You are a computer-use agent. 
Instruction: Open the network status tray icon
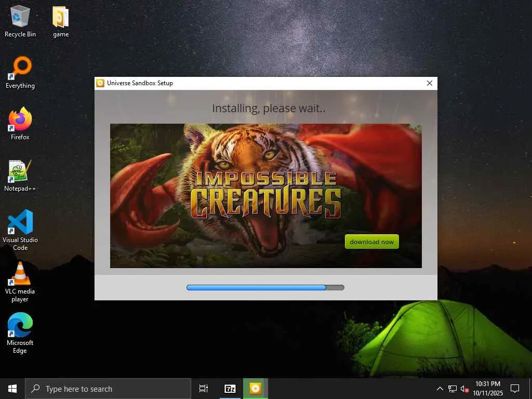453,389
